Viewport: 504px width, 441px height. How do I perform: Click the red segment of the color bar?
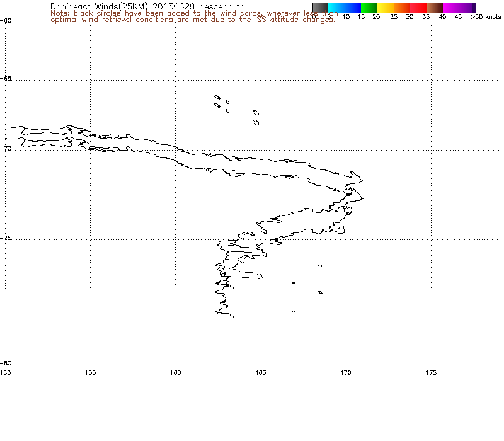tap(418, 8)
